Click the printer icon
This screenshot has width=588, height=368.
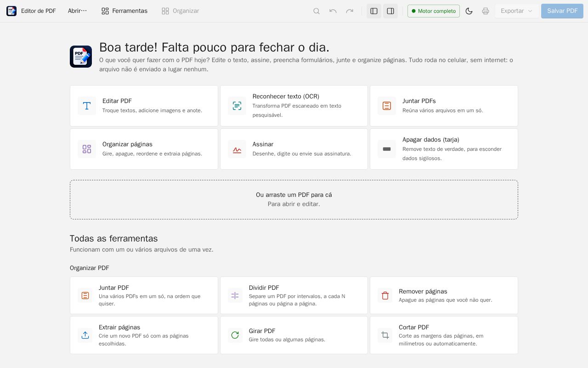point(486,11)
